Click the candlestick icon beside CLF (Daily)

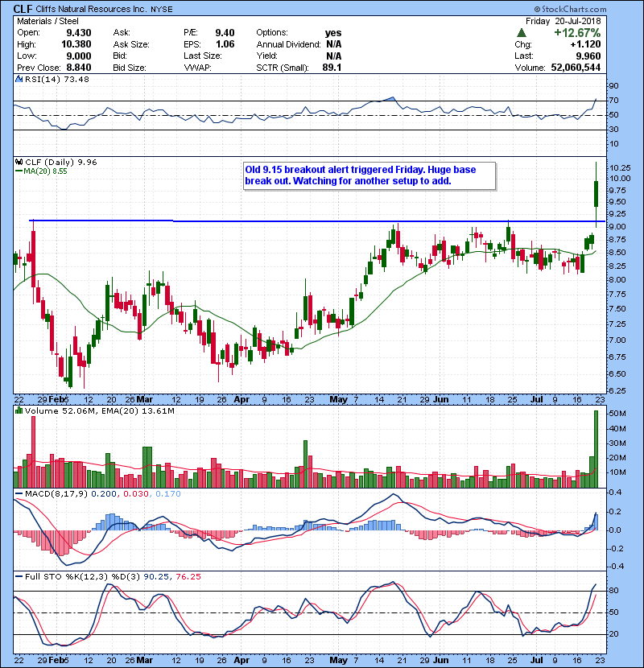click(x=19, y=162)
